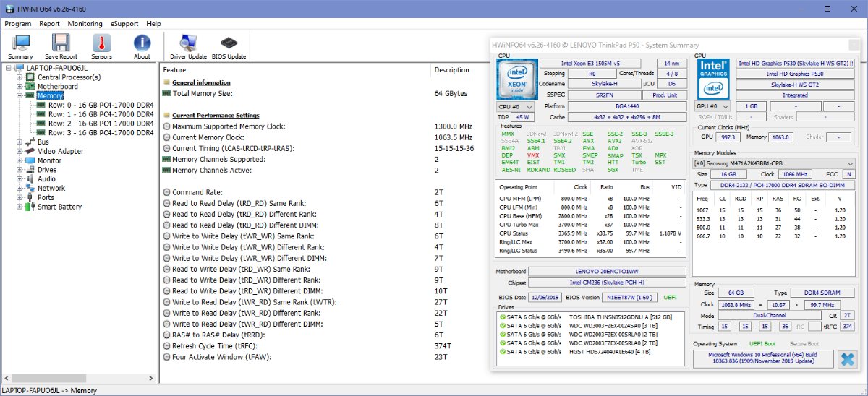The height and width of the screenshot is (396, 868).
Task: Open the GPU #0 dropdown
Action: pos(713,106)
